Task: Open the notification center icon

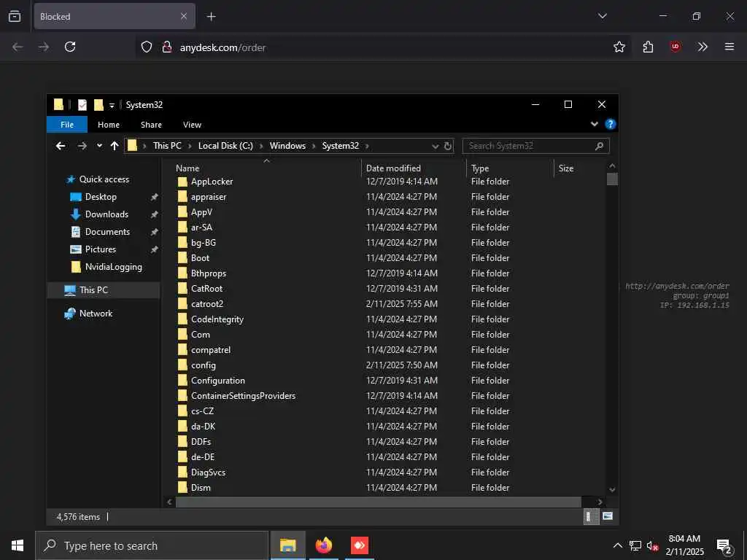Action: [724, 546]
